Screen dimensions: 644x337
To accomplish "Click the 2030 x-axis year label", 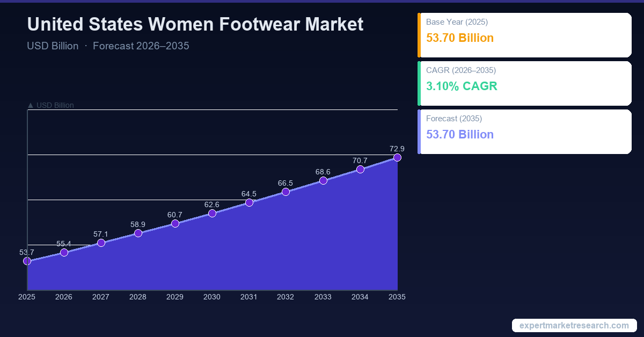I will pyautogui.click(x=212, y=297).
